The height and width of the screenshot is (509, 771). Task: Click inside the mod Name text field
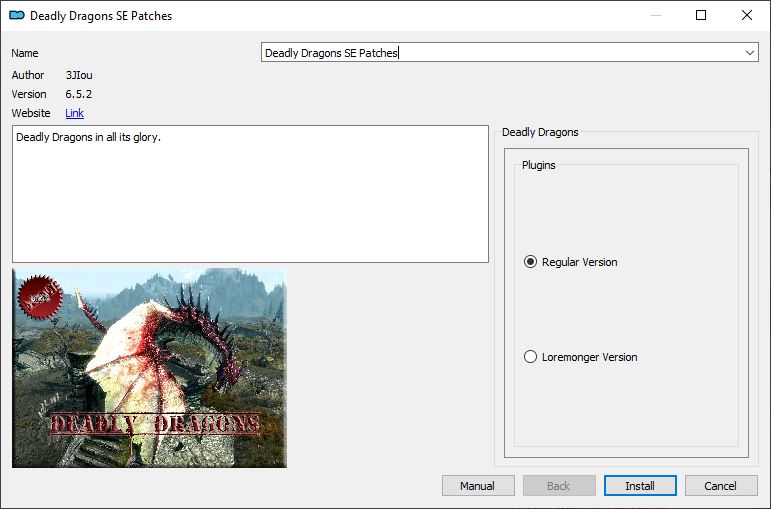[x=500, y=53]
